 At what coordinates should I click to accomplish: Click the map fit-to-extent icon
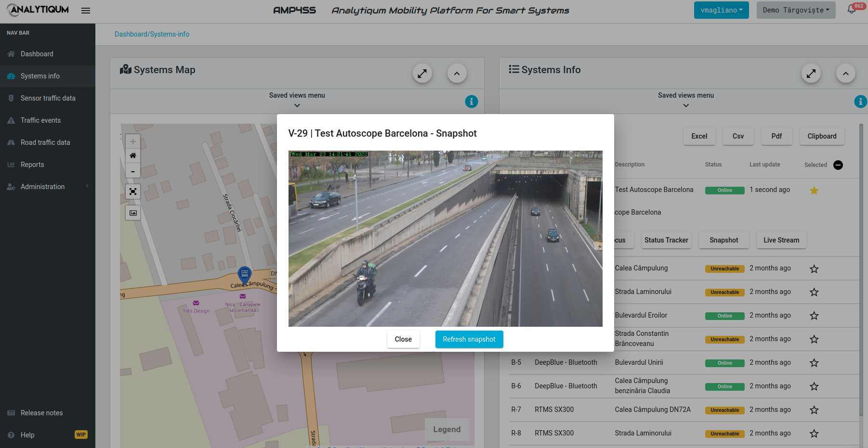(133, 192)
